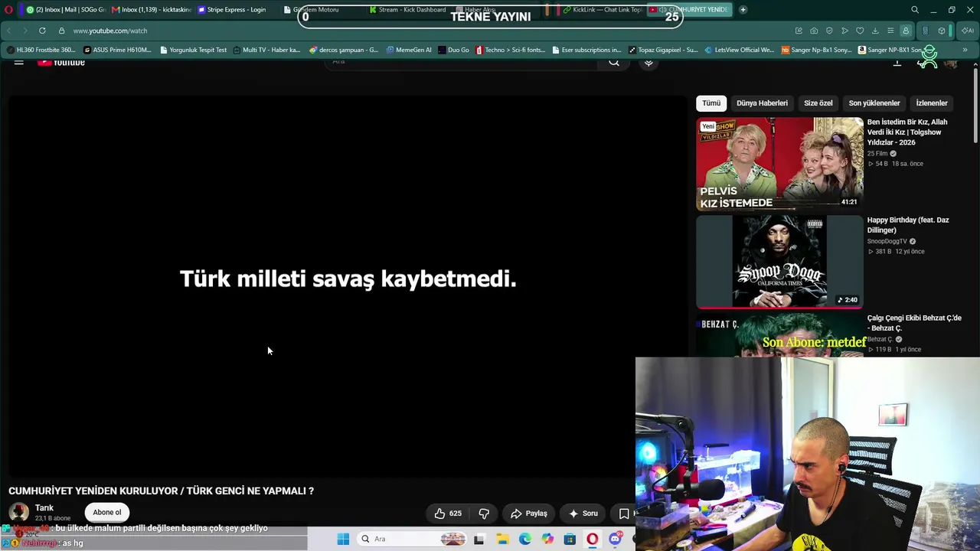Open the Windows Start menu
This screenshot has height=551, width=980.
pyautogui.click(x=343, y=540)
